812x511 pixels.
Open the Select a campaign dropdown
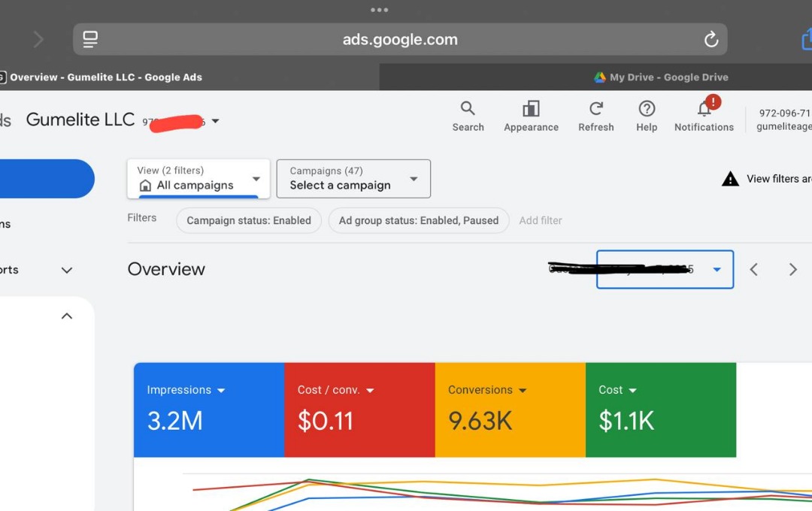tap(353, 179)
